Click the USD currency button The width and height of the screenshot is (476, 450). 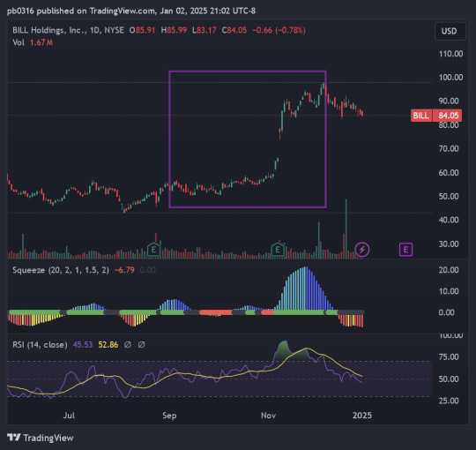coord(450,31)
